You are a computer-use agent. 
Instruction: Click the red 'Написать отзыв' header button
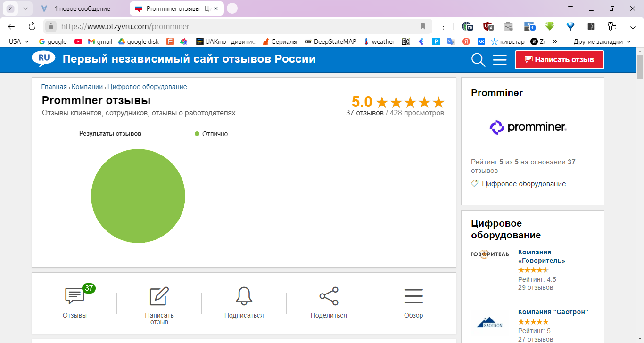point(559,60)
